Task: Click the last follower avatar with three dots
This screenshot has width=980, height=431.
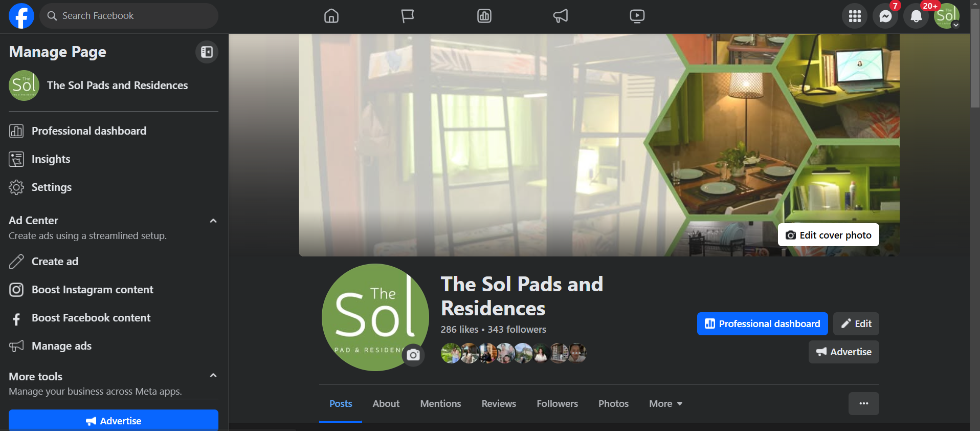Action: (x=577, y=353)
